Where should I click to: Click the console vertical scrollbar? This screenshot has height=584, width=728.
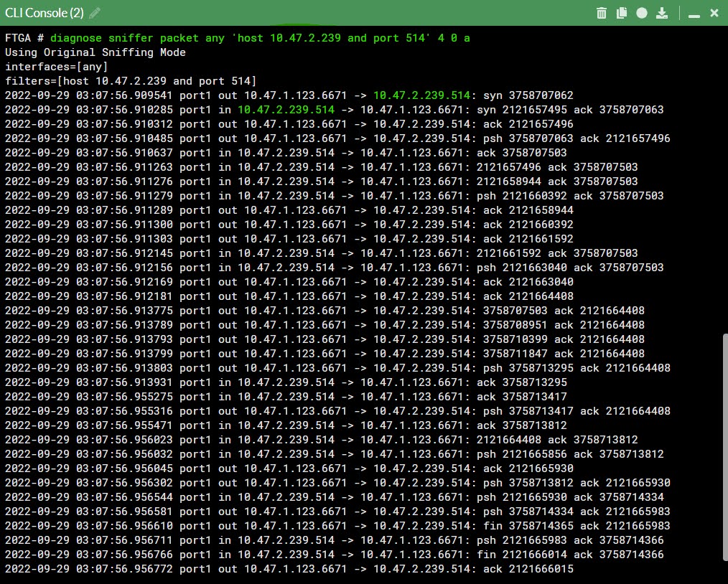point(724,448)
